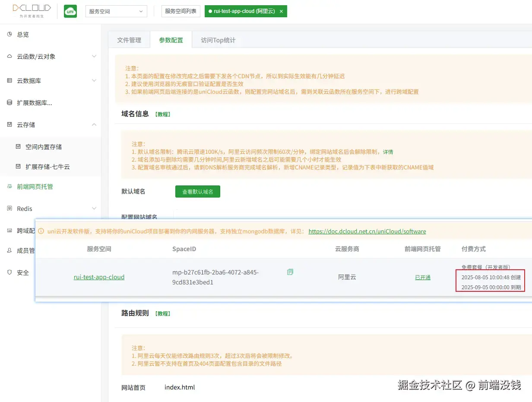Open 扩展数据库... in the sidebar
Screen dimensions: 532x402
(35, 103)
